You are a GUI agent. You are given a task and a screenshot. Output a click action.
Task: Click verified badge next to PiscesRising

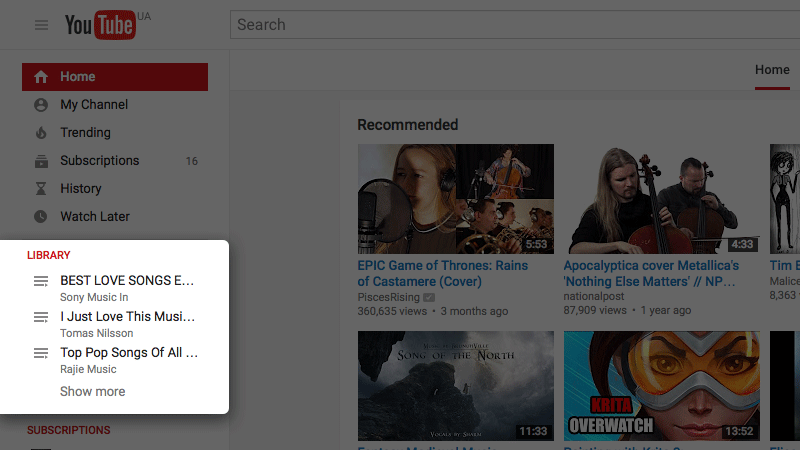(x=429, y=297)
